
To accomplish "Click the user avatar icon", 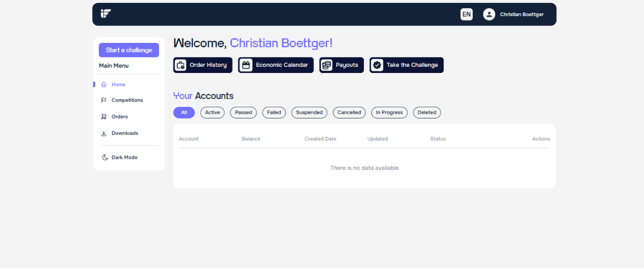I will pos(489,14).
